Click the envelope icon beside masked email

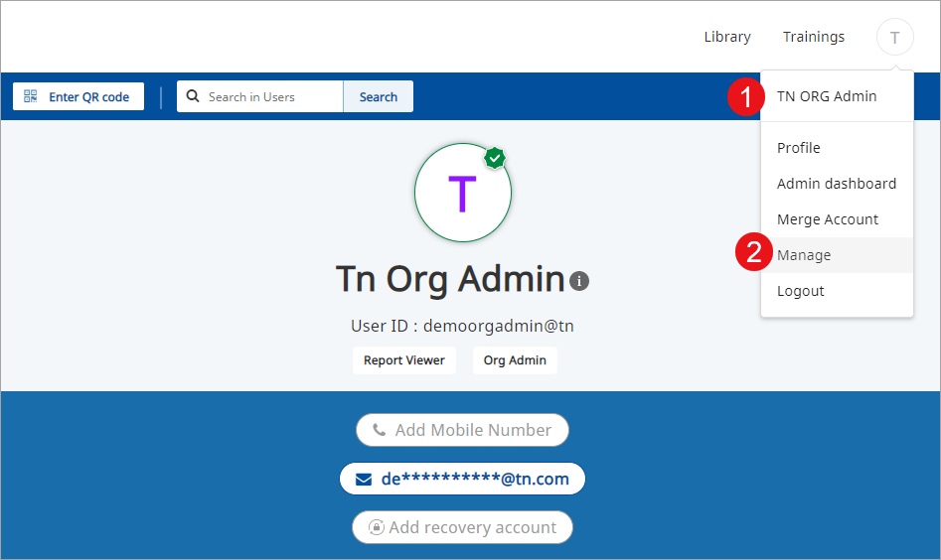364,479
